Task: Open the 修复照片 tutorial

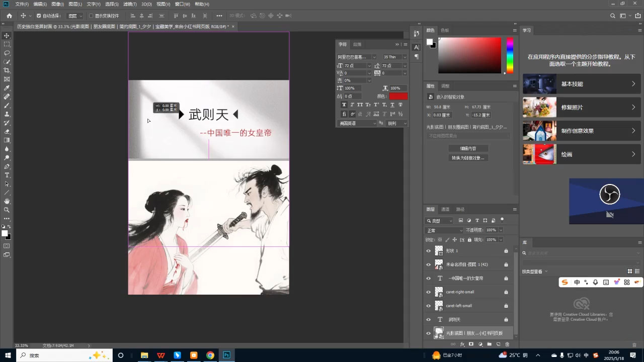Action: coord(581,107)
